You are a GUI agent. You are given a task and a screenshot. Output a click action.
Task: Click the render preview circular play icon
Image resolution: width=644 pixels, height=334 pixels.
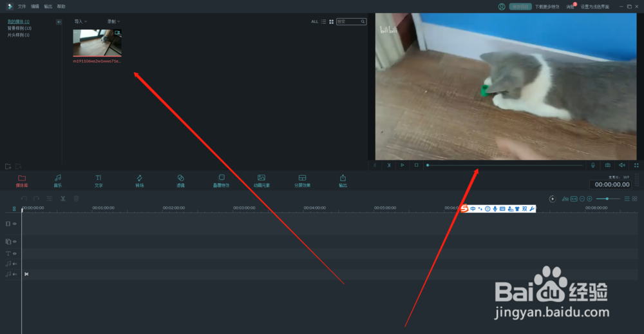[x=553, y=199]
